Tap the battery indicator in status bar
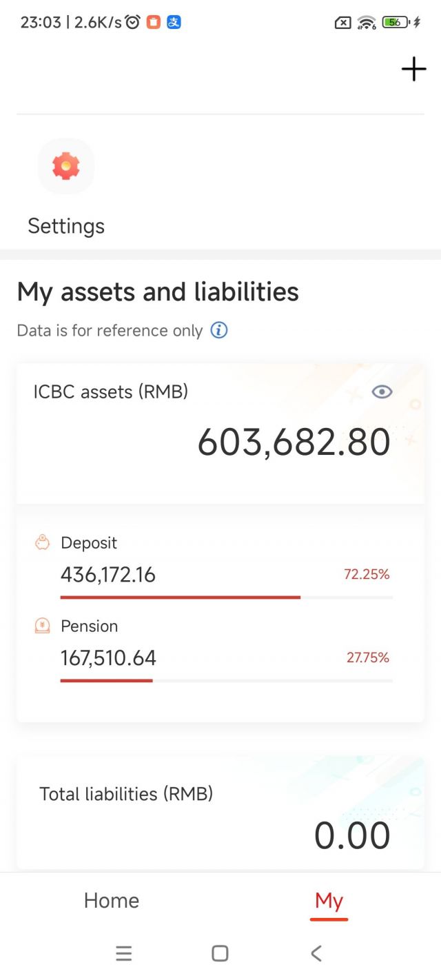 click(x=396, y=22)
